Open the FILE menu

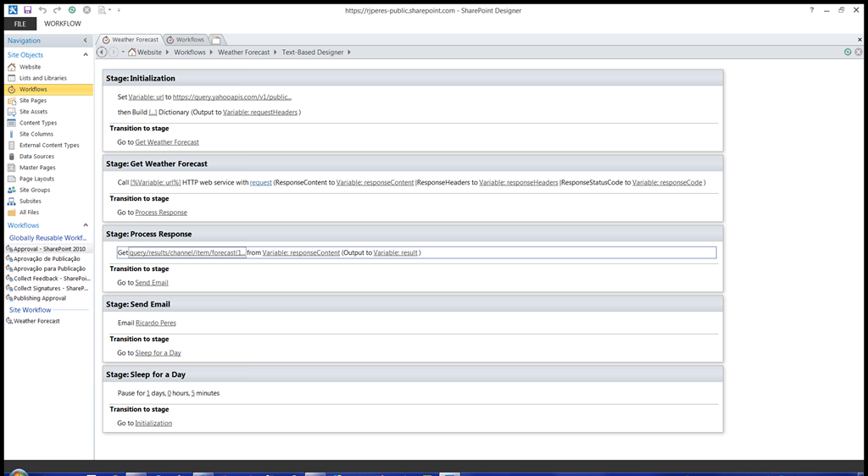tap(20, 24)
